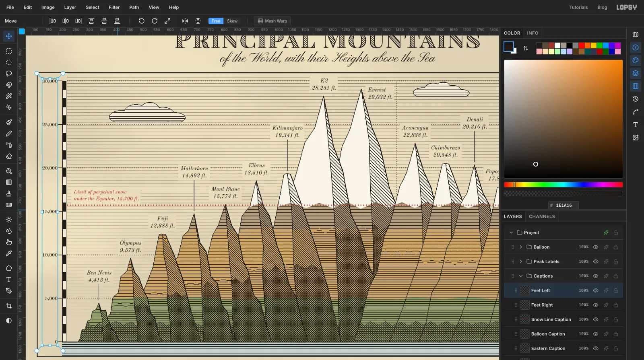Select the rectangular marquee tool
Image resolution: width=644 pixels, height=360 pixels.
click(x=9, y=51)
